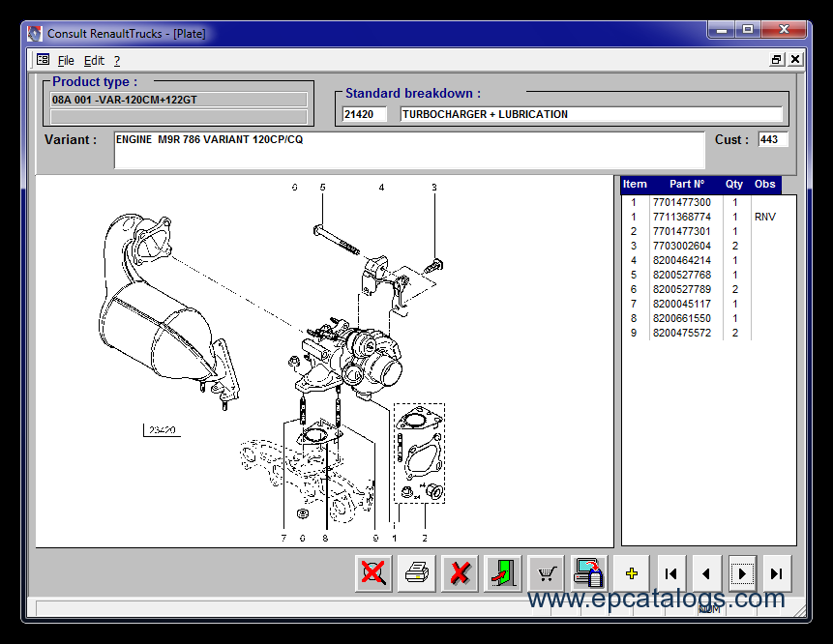Select part number 7701477300
This screenshot has width=833, height=644.
coord(682,202)
